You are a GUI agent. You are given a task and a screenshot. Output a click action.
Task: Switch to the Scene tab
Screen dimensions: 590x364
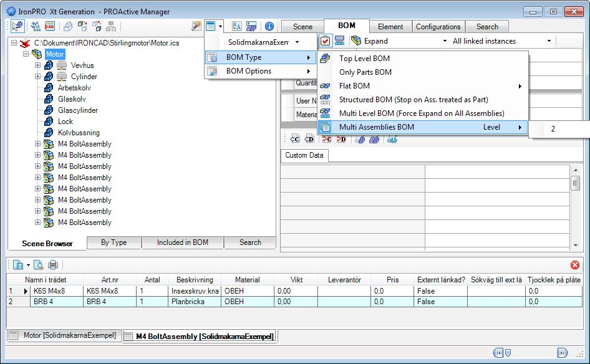302,27
